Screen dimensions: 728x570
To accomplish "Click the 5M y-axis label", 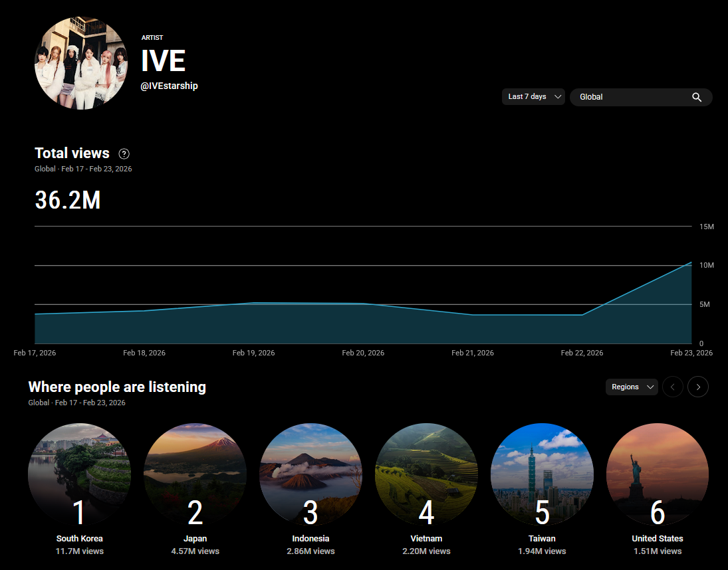I will pyautogui.click(x=704, y=305).
